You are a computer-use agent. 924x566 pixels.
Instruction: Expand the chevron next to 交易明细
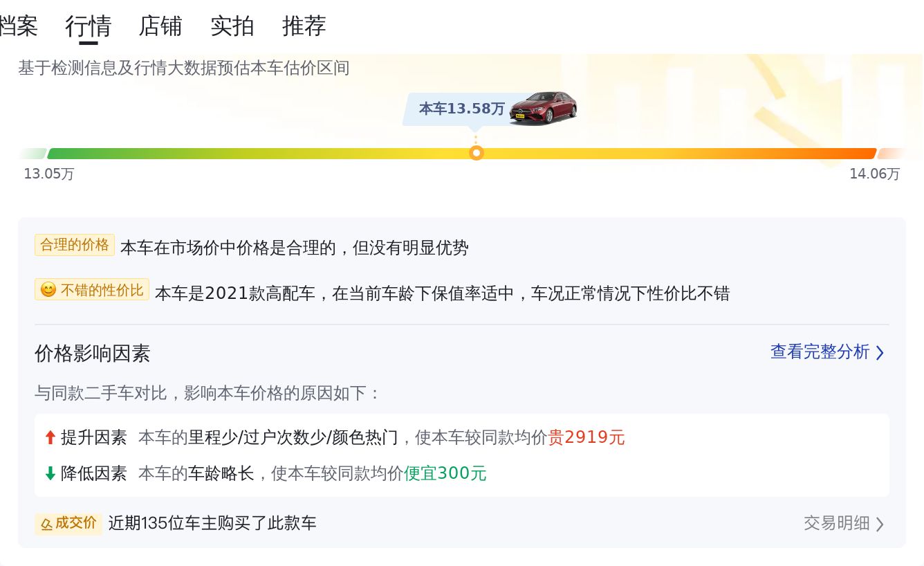pos(880,524)
